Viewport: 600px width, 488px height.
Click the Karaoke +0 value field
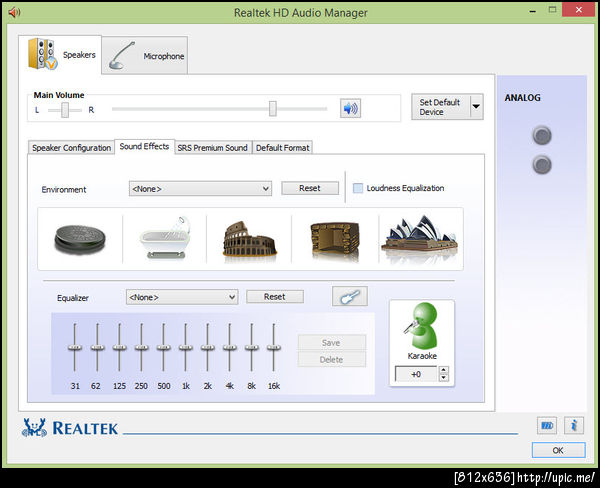point(416,374)
